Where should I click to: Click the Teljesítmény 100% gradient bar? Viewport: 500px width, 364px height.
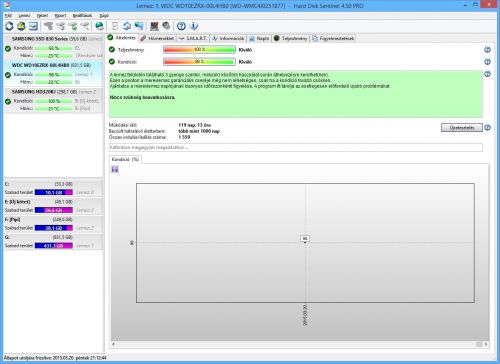199,50
